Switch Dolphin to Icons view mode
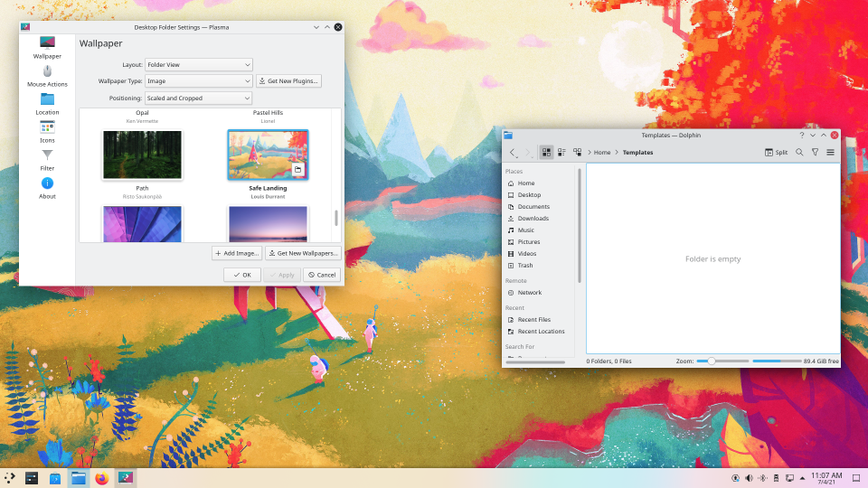Viewport: 868px width, 488px height. 546,153
